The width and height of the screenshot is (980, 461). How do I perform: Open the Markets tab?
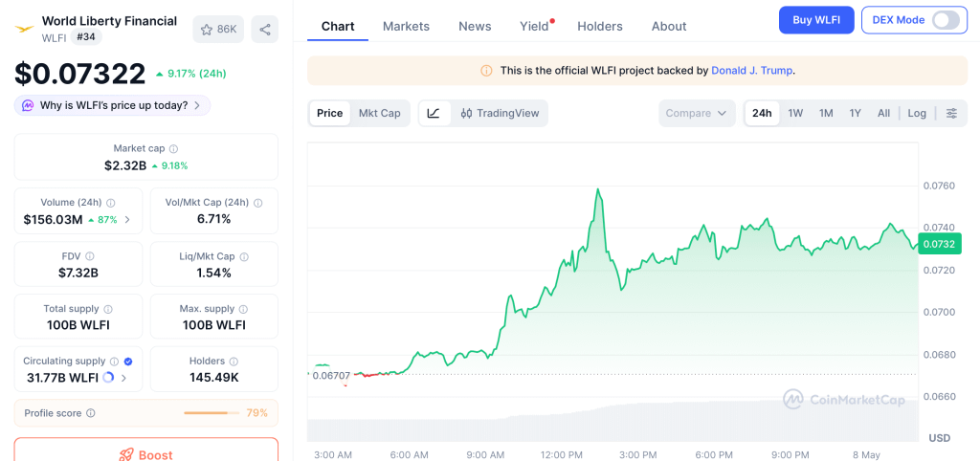tap(406, 26)
